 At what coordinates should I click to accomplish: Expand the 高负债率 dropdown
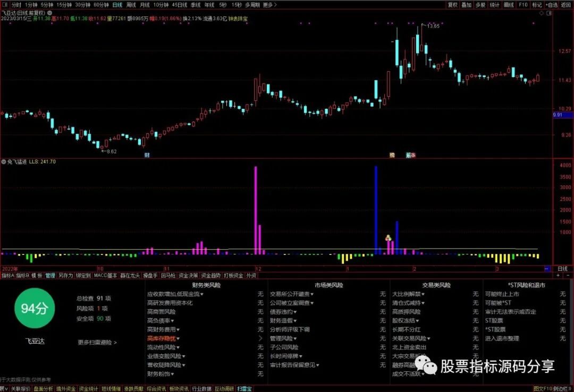(172, 321)
